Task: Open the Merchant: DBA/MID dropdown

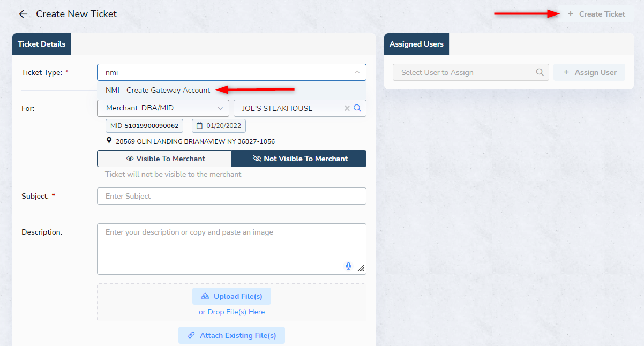Action: point(163,108)
